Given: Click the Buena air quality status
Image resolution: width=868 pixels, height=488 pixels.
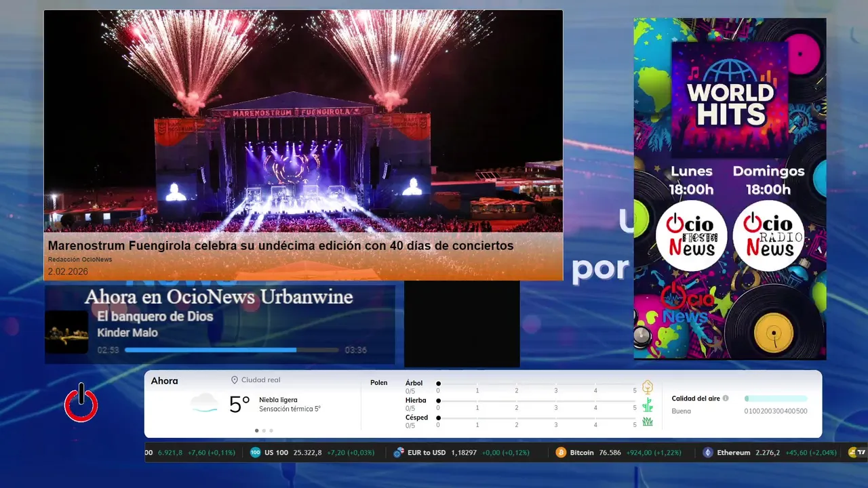Looking at the screenshot, I should pos(682,411).
